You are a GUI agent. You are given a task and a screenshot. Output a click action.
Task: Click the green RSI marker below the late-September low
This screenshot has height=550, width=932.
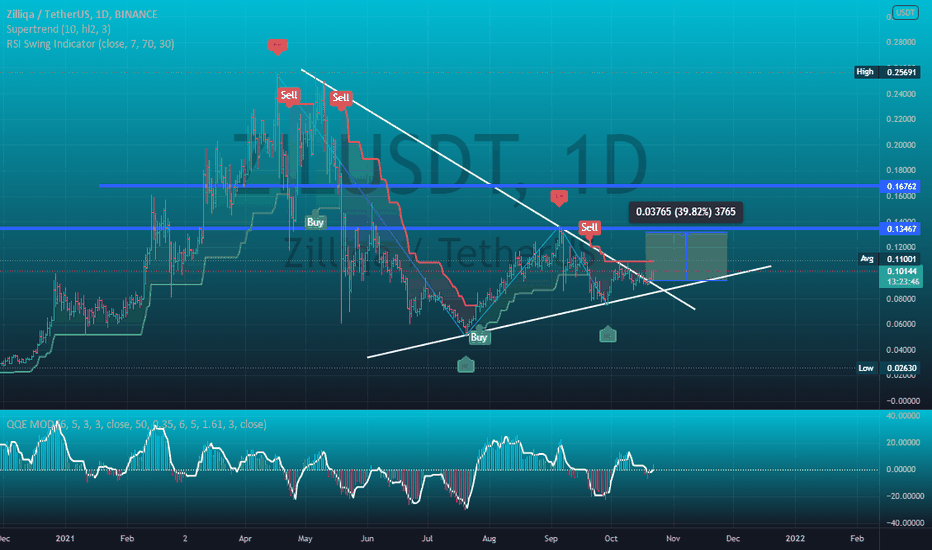click(x=607, y=335)
